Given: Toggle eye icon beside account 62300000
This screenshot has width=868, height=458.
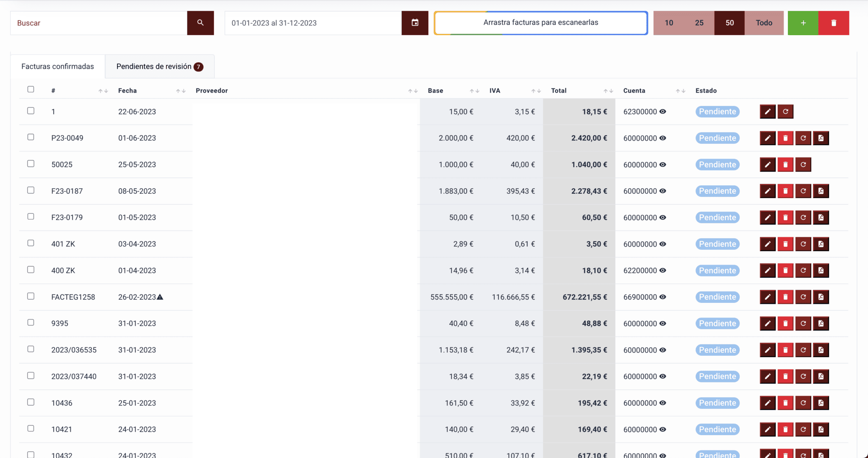Looking at the screenshot, I should click(x=663, y=112).
